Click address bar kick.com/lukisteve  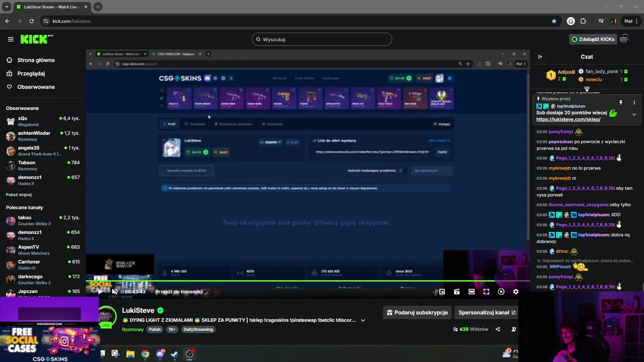point(71,21)
